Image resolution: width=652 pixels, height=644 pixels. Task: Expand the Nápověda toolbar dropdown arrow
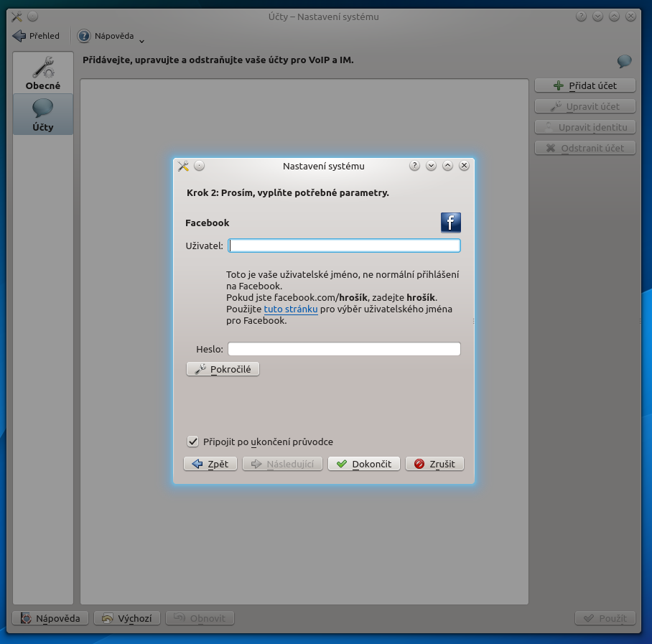pos(141,40)
